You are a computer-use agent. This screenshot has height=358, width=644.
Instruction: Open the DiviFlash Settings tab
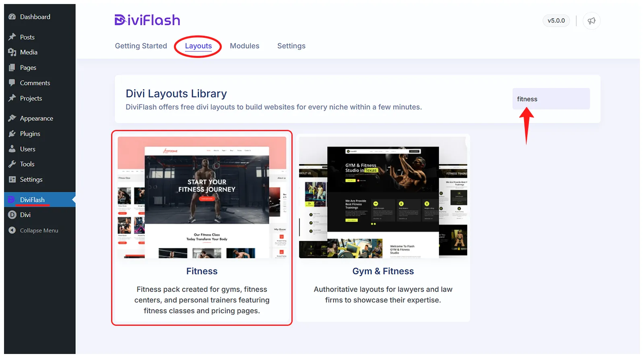[x=291, y=46]
